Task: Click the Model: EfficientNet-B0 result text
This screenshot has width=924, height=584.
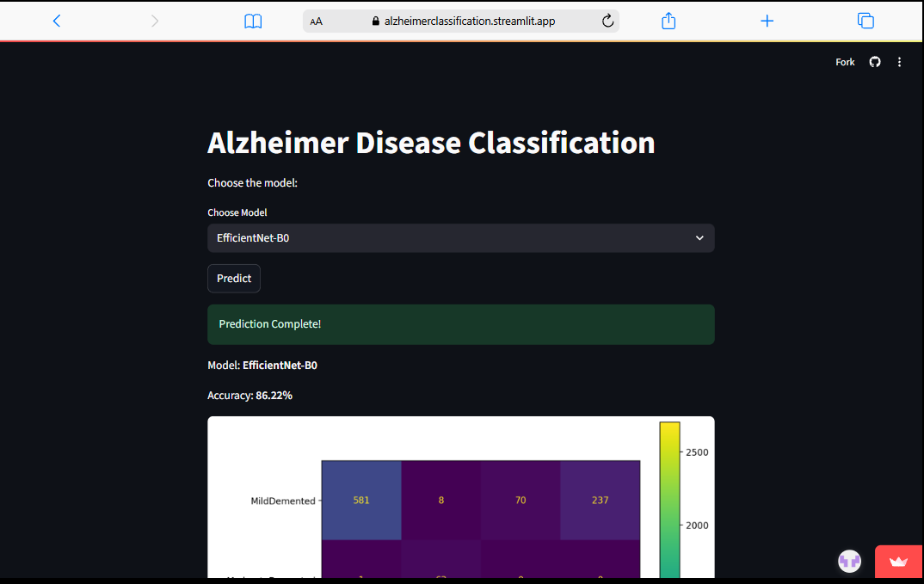Action: [262, 366]
